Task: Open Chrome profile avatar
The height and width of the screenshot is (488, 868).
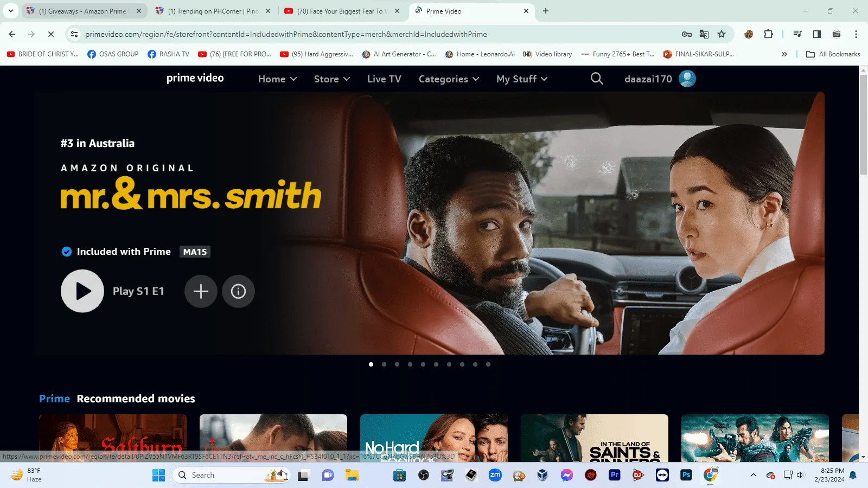Action: pos(837,34)
